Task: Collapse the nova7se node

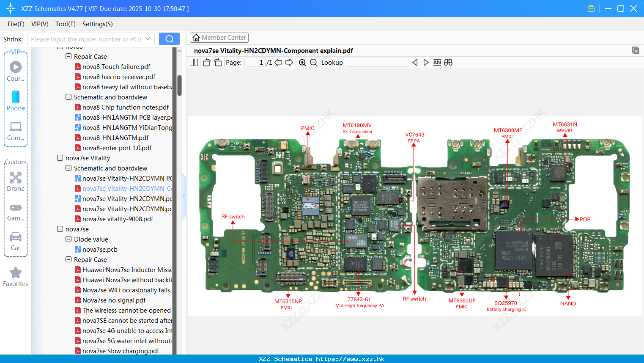Action: click(x=60, y=229)
